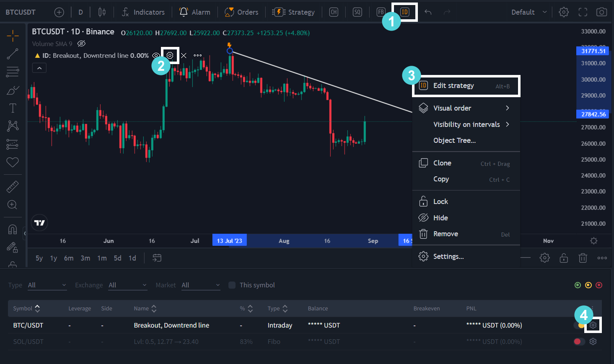Click the yellow status filter circle
Image resolution: width=614 pixels, height=364 pixels.
click(x=588, y=285)
